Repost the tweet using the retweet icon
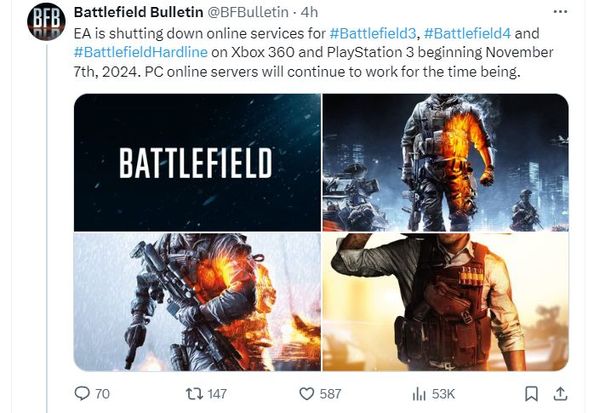This screenshot has height=413, width=600. pos(194,394)
